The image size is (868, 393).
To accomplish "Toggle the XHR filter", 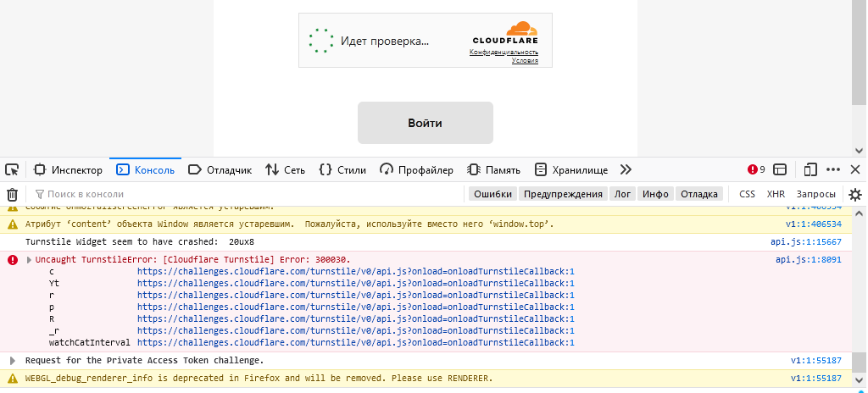I will (776, 194).
